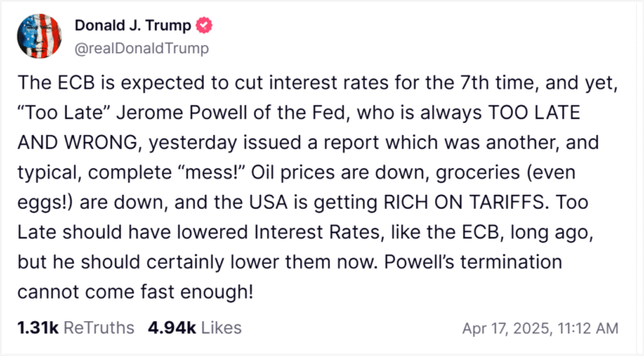Open the American flag profile avatar

click(39, 37)
